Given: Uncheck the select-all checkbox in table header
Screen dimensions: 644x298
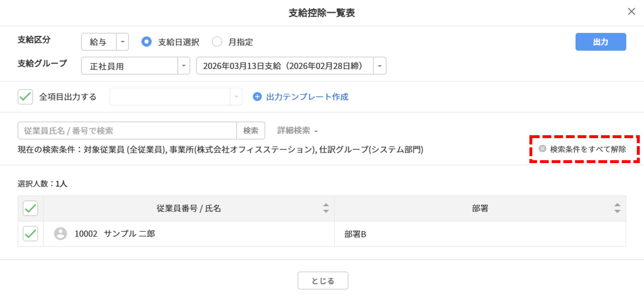Looking at the screenshot, I should 31,209.
